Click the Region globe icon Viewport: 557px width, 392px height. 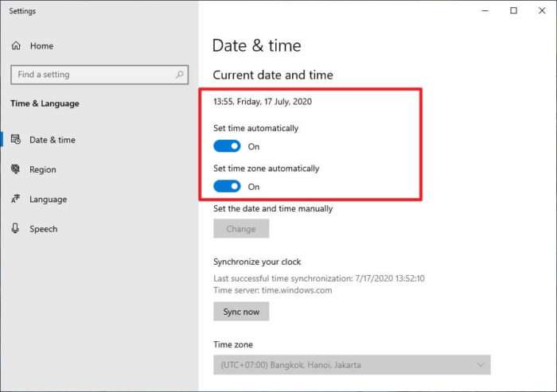coord(16,169)
